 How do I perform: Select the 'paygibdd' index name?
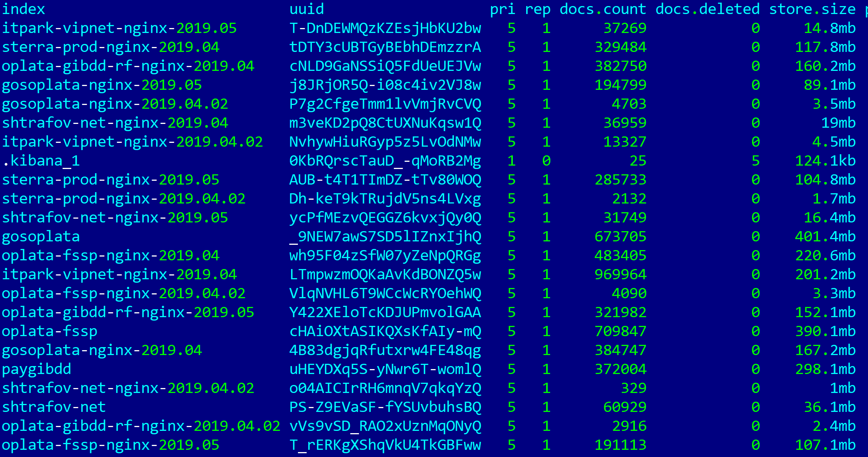(36, 369)
